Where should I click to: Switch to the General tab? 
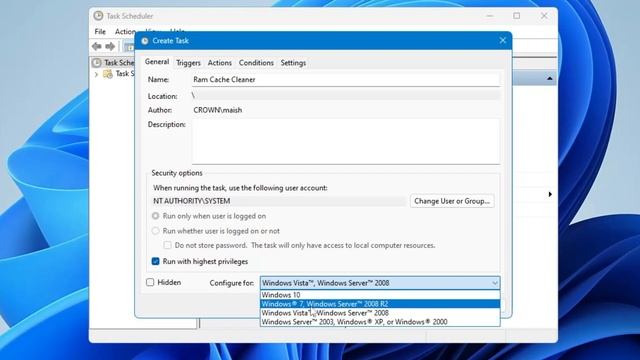point(157,62)
